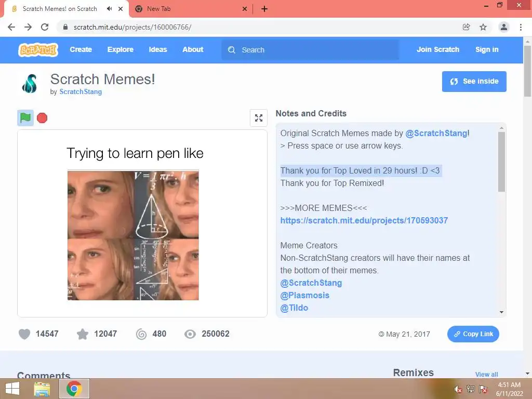Click Join Scratch
532x399 pixels.
pos(438,49)
